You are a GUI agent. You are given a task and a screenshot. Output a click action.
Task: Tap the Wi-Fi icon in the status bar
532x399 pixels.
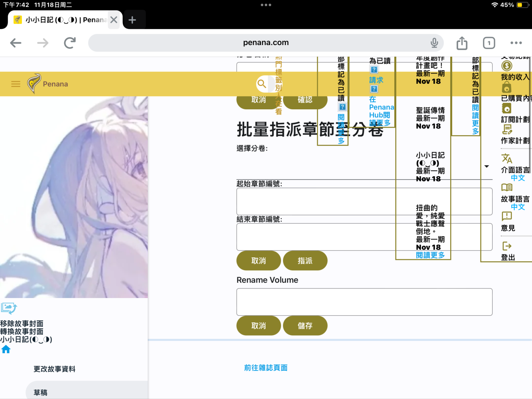495,5
